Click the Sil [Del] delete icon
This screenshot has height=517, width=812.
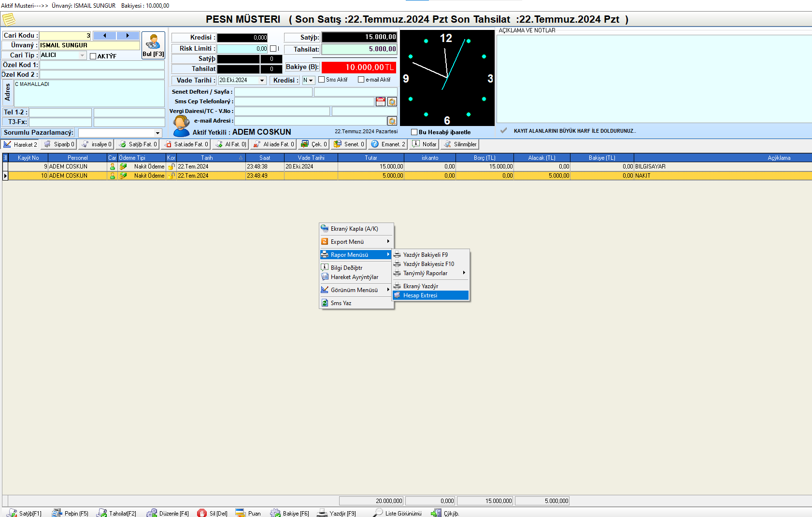[202, 513]
